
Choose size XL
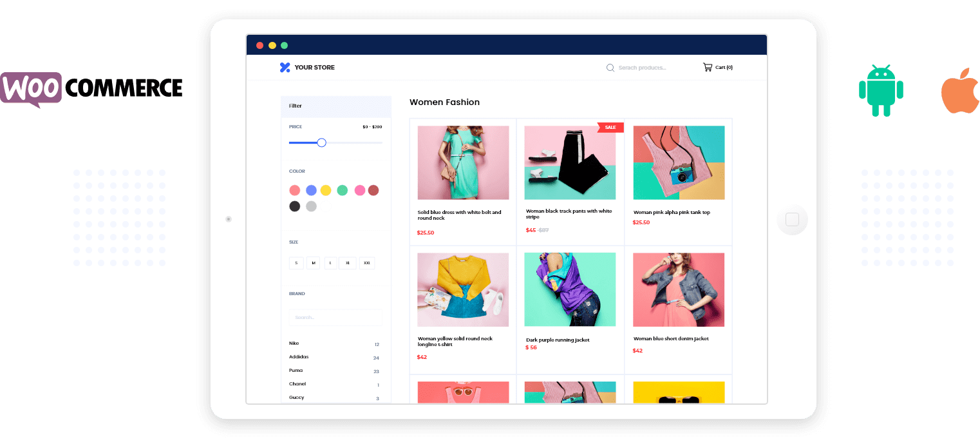(348, 263)
